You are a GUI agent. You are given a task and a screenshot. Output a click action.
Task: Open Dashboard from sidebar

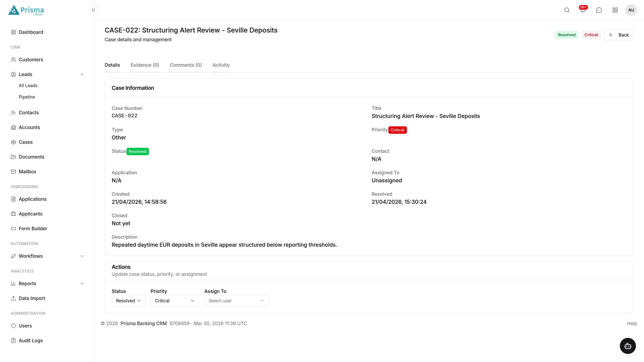click(x=31, y=32)
